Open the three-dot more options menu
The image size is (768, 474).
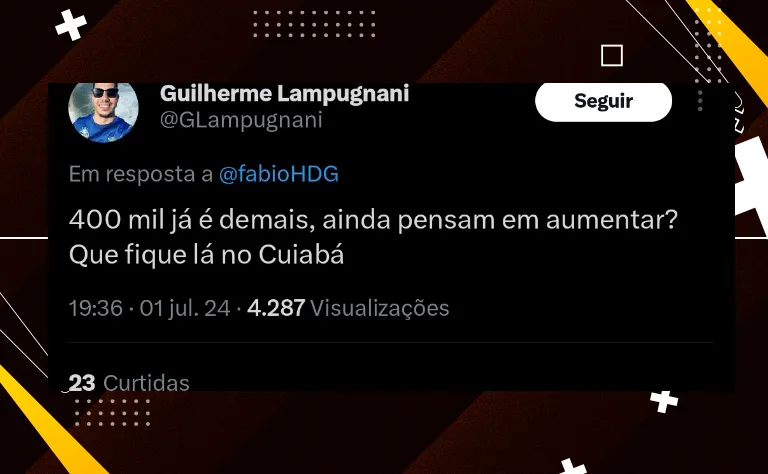700,100
